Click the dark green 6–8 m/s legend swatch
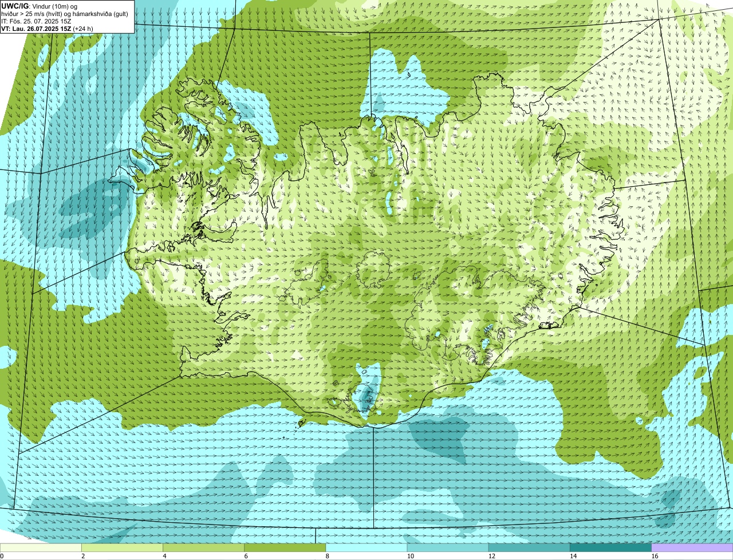The height and width of the screenshot is (560, 733). click(x=285, y=548)
